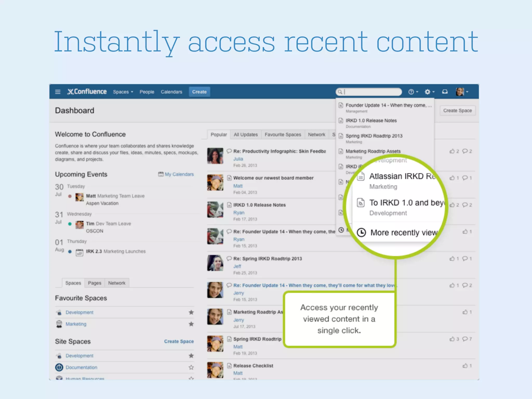The height and width of the screenshot is (399, 532).
Task: Open IRKD 1.0 Release Notes feed item
Action: (x=259, y=205)
